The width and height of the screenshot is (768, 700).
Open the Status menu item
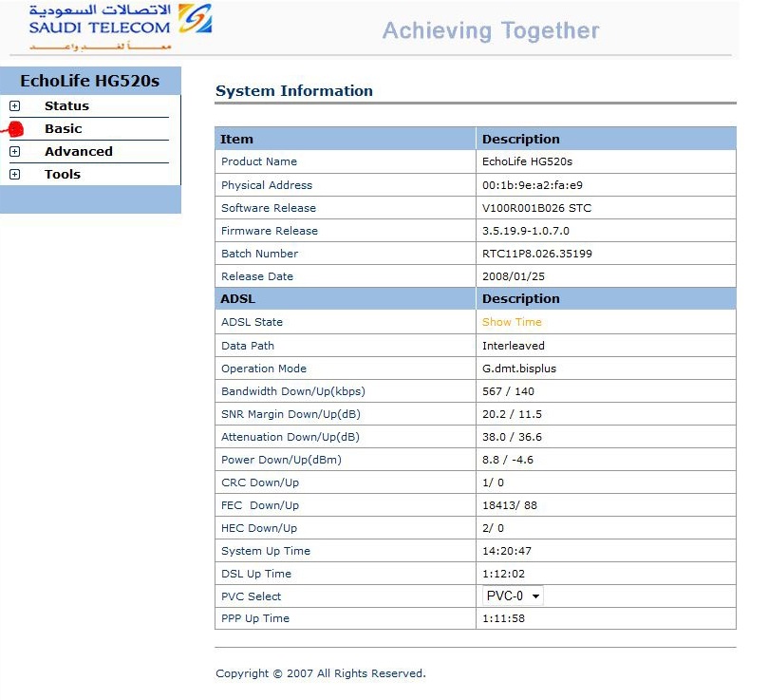point(66,106)
